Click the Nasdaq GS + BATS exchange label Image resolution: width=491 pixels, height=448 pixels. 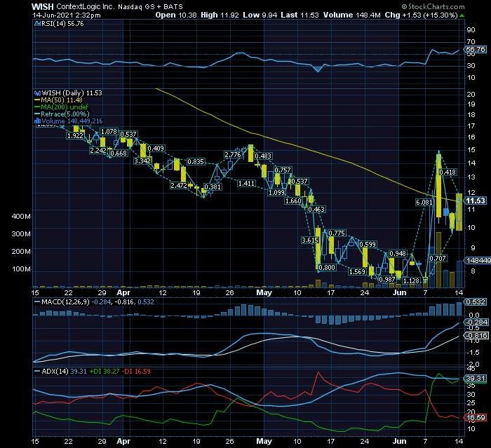tap(150, 6)
